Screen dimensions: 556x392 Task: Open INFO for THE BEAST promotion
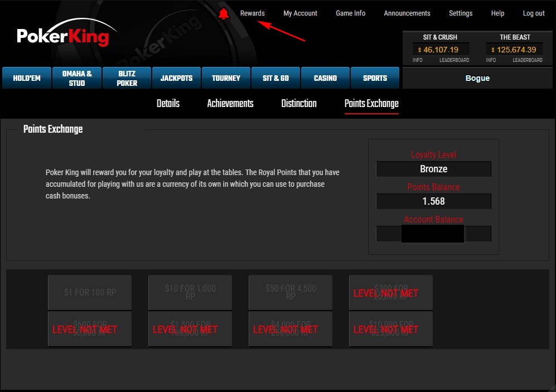(x=490, y=60)
